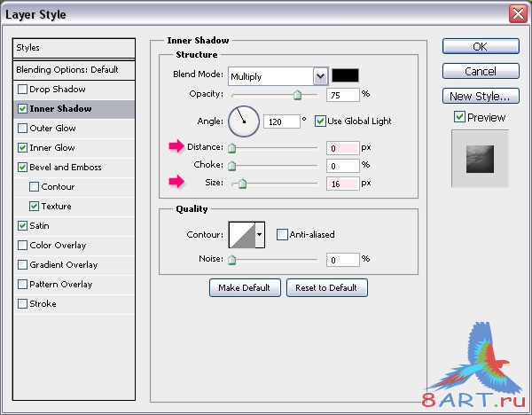Open Blend Mode combo box showing Multiply
Screen dimensions: 532x415
point(278,76)
